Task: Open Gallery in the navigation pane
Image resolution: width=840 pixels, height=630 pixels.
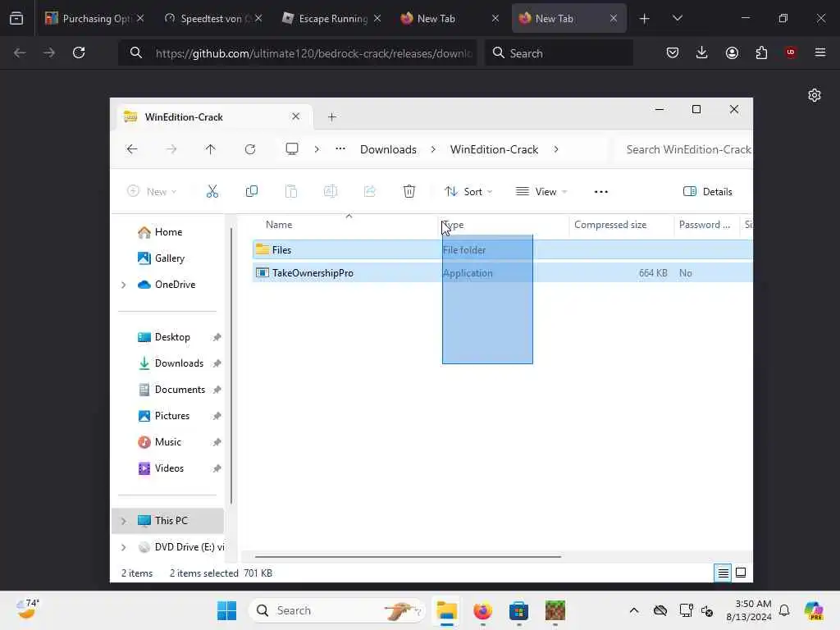Action: (169, 258)
